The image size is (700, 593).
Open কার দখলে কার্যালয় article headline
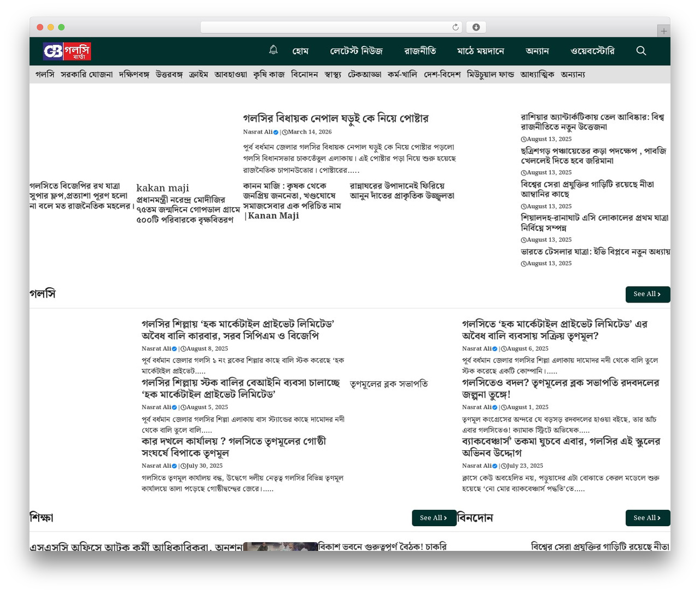(234, 447)
